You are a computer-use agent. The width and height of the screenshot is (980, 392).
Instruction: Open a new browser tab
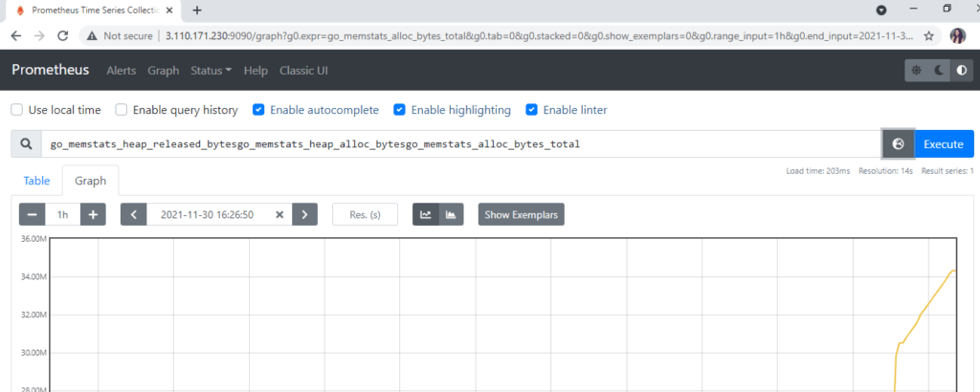(197, 10)
